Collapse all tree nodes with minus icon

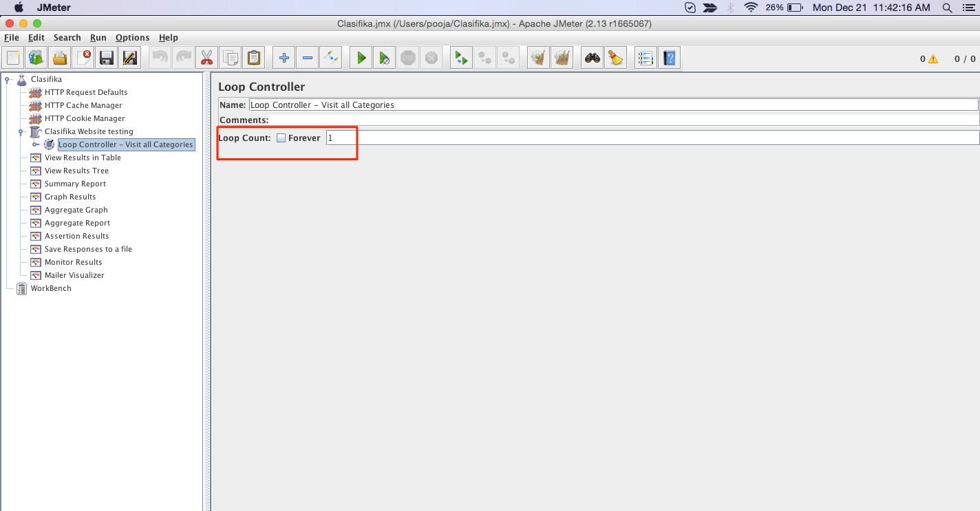click(x=307, y=58)
